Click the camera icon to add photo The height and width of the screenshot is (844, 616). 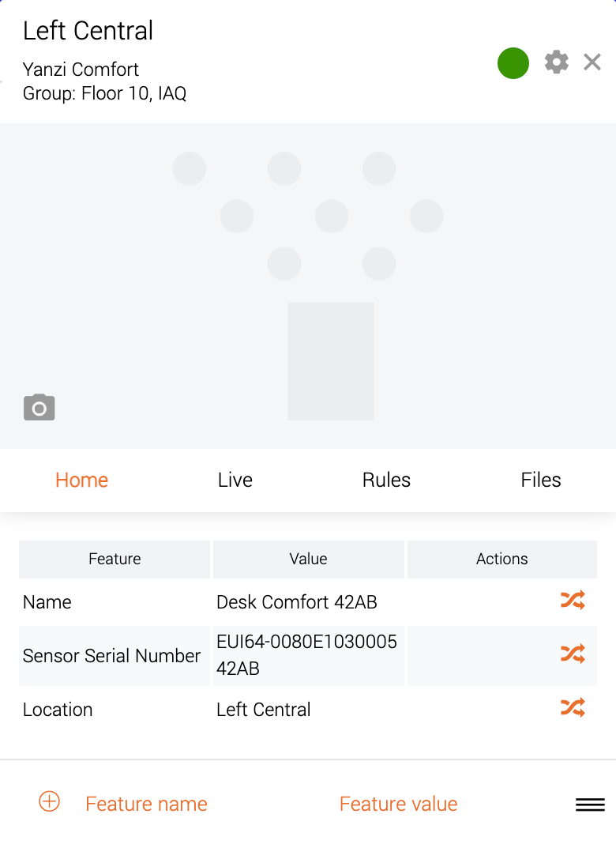click(39, 407)
